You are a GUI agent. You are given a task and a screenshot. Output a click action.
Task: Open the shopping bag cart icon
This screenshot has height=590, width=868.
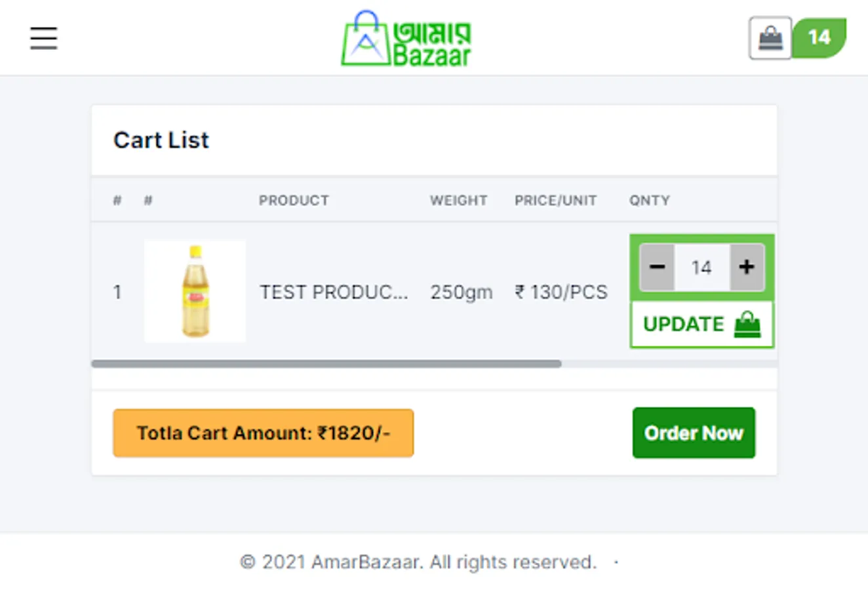click(770, 38)
